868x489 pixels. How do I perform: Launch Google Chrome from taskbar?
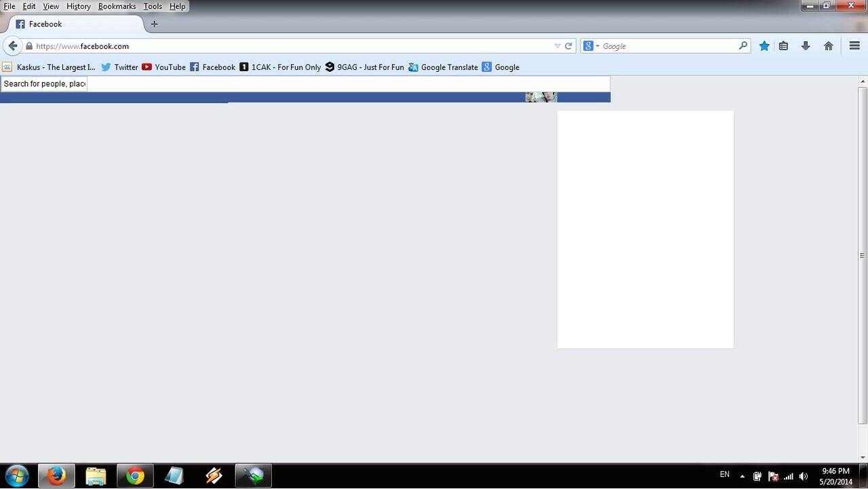tap(135, 476)
